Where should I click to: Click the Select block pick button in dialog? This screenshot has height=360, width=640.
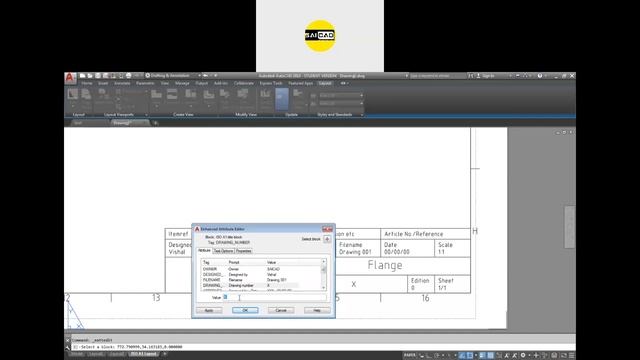point(327,239)
